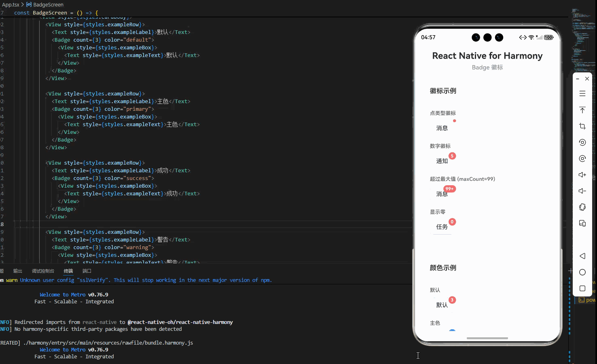Image resolution: width=597 pixels, height=364 pixels.
Task: Click the 数字徽标 label
Action: (x=440, y=146)
